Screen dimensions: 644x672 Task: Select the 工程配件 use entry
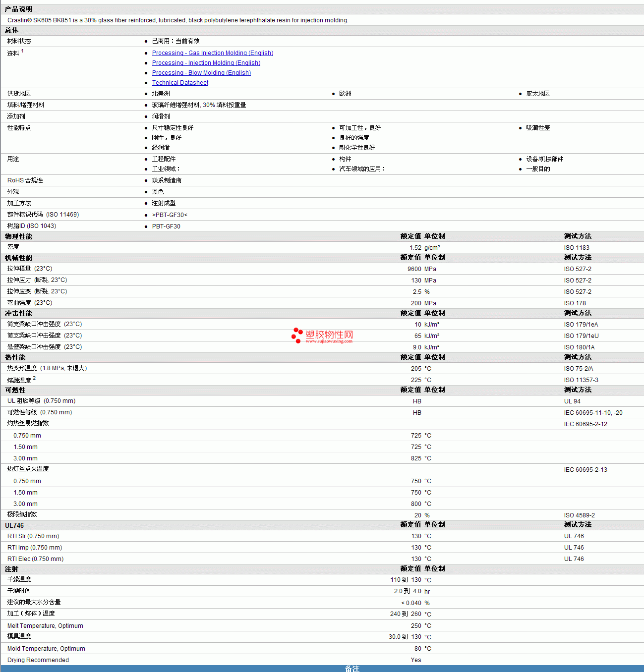(164, 159)
